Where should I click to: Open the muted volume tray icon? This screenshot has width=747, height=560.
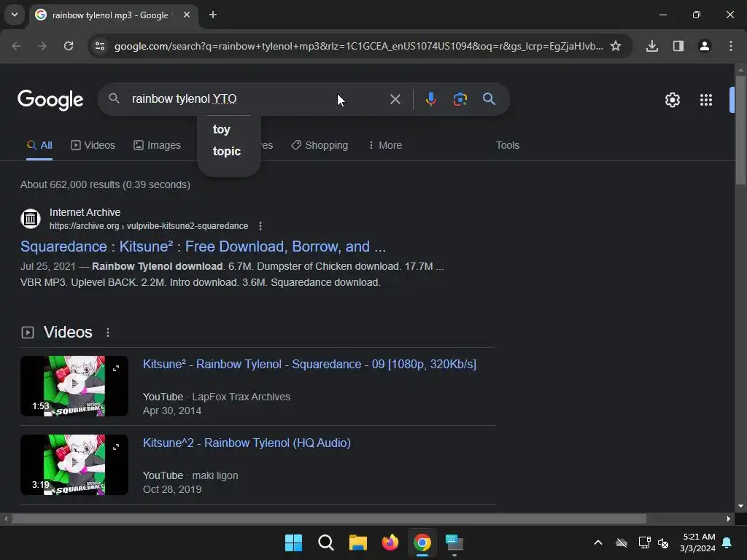(663, 542)
